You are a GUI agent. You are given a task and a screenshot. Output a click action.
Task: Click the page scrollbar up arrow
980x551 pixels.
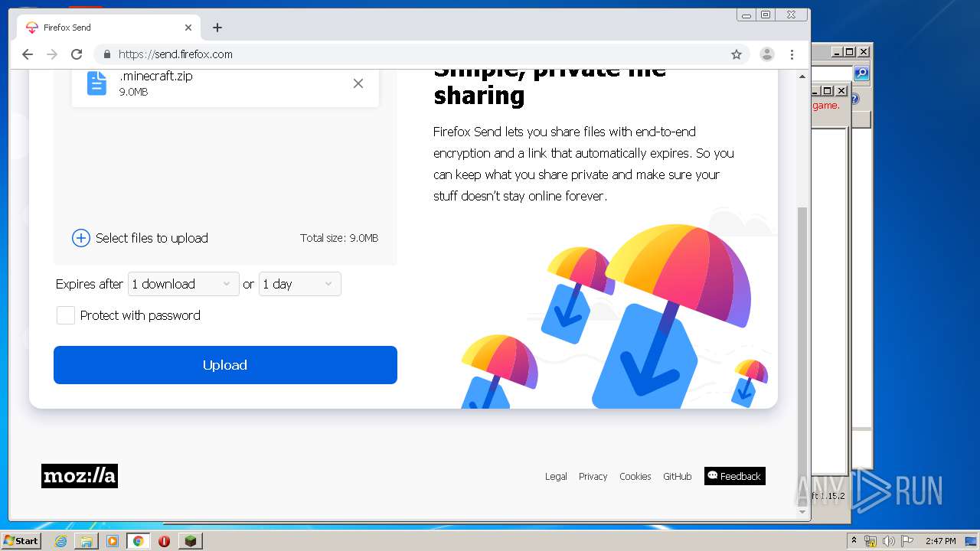click(802, 77)
